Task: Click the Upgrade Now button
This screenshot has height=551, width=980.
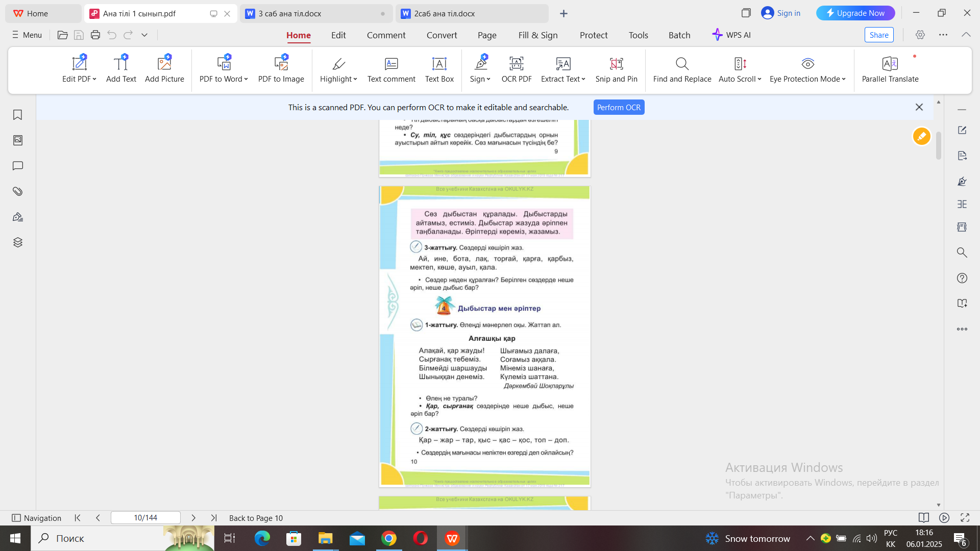Action: tap(855, 13)
